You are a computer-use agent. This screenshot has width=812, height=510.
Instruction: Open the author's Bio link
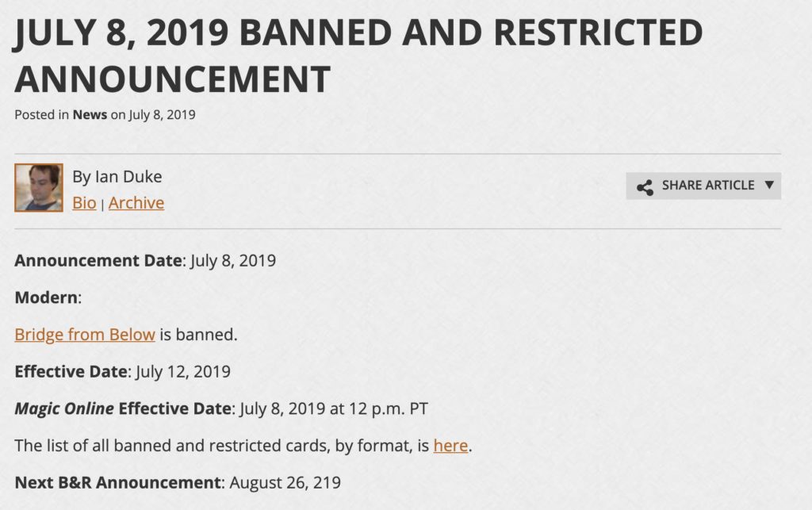(x=84, y=203)
